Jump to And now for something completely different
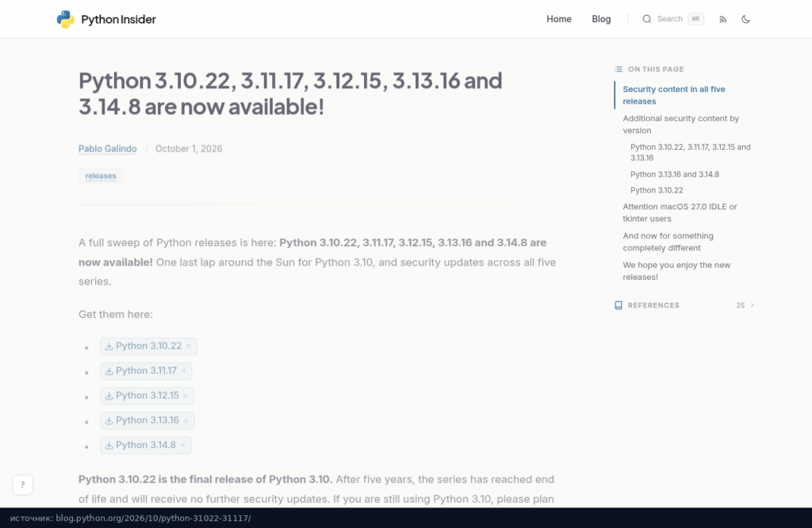Image resolution: width=812 pixels, height=528 pixels. [668, 242]
